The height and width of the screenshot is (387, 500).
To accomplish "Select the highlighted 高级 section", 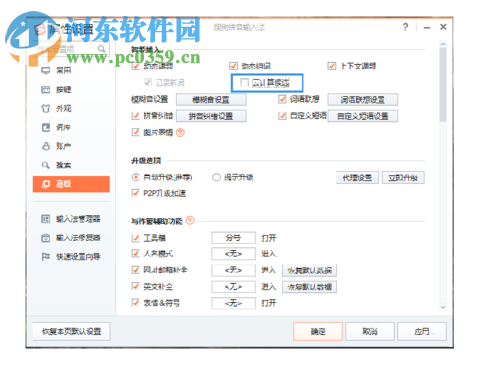I will 71,184.
